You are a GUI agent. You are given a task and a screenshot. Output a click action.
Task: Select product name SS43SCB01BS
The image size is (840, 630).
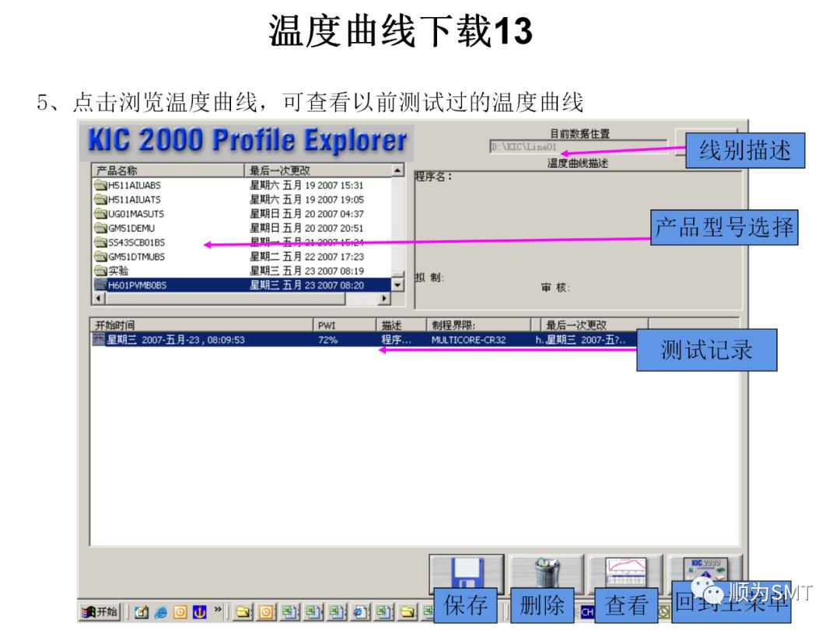137,242
